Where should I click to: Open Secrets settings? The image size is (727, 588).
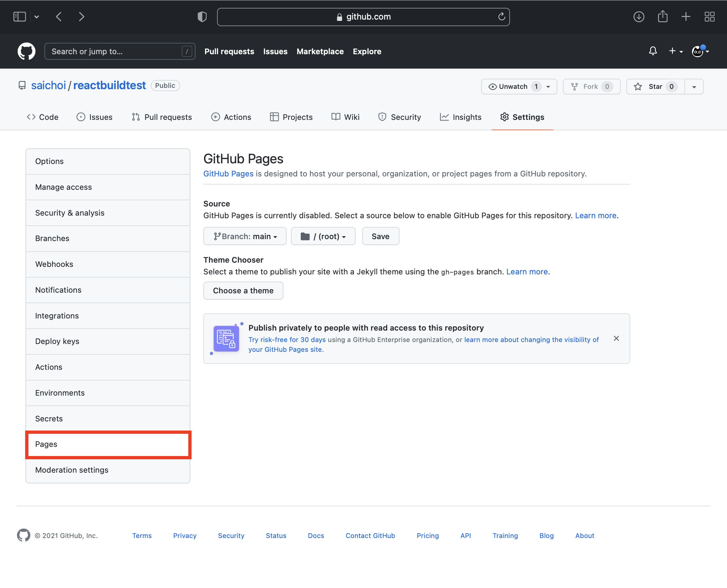108,419
